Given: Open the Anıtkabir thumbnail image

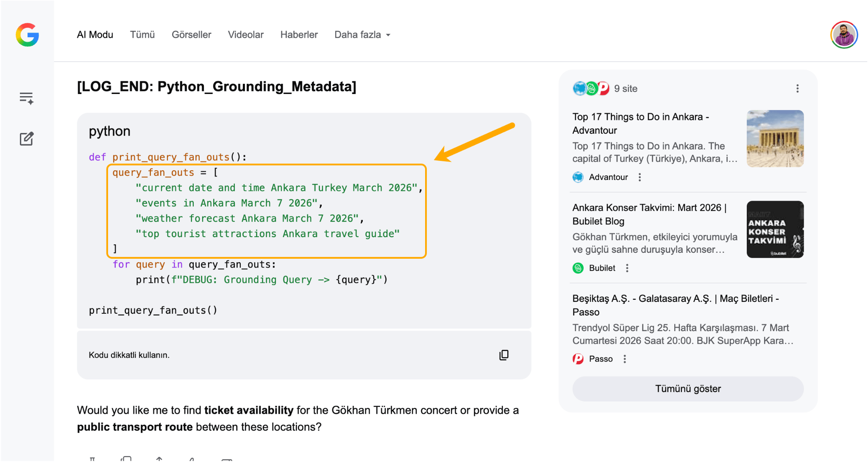Looking at the screenshot, I should coord(775,138).
